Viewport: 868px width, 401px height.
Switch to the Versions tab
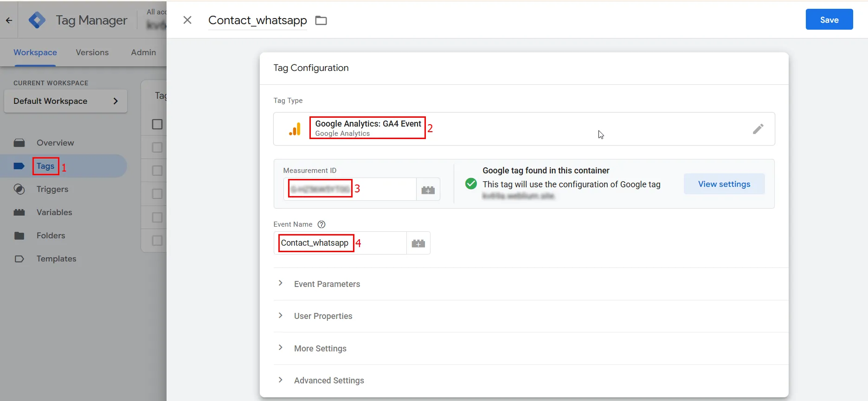tap(92, 52)
